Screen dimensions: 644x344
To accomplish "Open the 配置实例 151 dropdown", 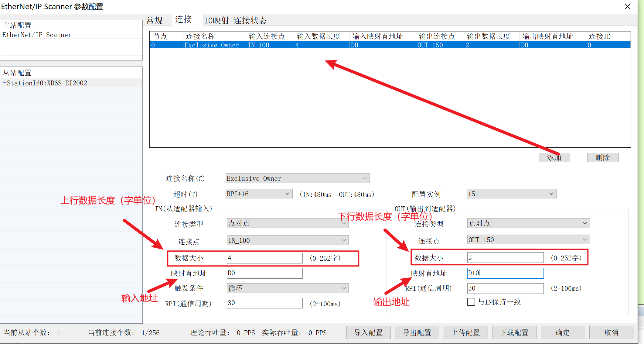I will 511,194.
